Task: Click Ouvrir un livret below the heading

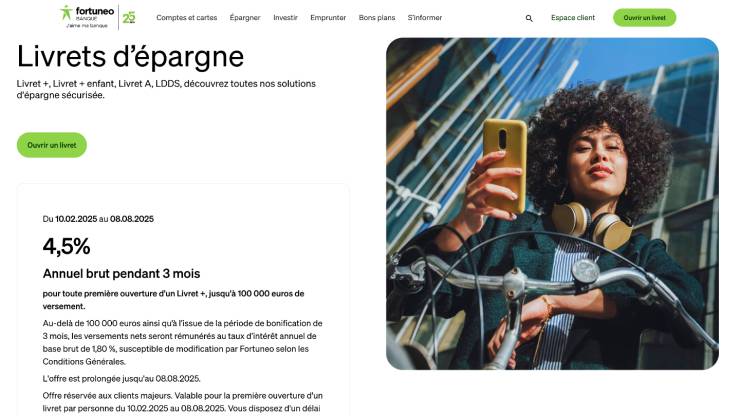Action: 52,145
